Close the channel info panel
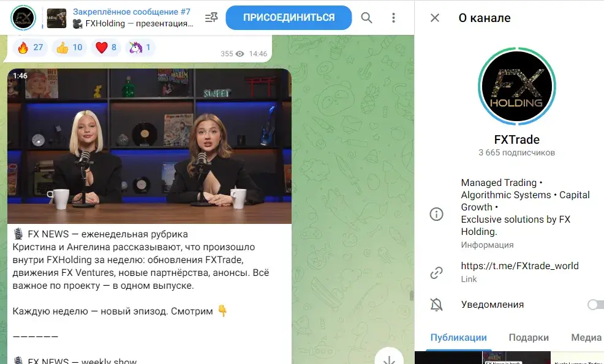Screen dimensions: 604x364 tap(435, 18)
